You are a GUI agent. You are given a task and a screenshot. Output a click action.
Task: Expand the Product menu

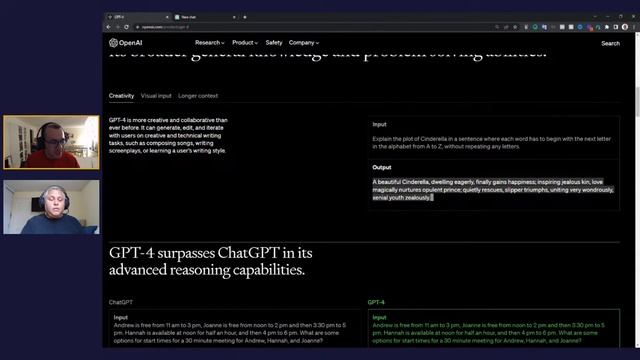(x=245, y=43)
